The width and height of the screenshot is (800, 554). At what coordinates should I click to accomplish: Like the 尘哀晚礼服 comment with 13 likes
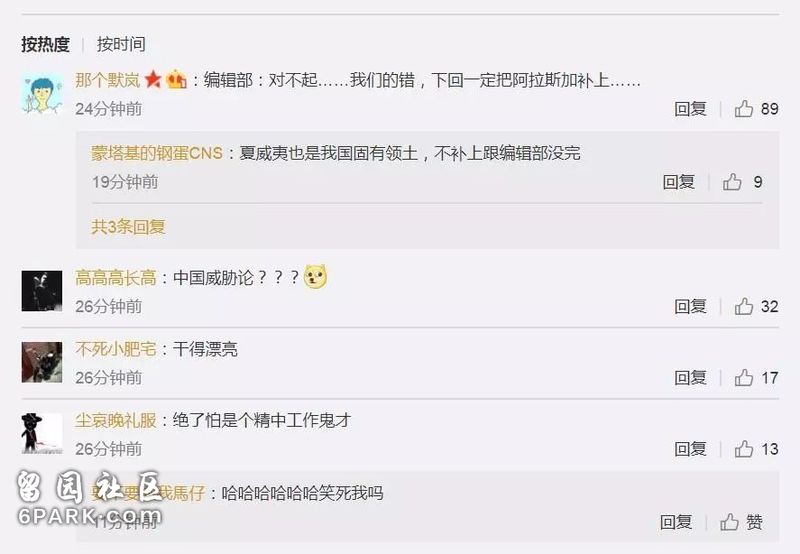coord(744,449)
